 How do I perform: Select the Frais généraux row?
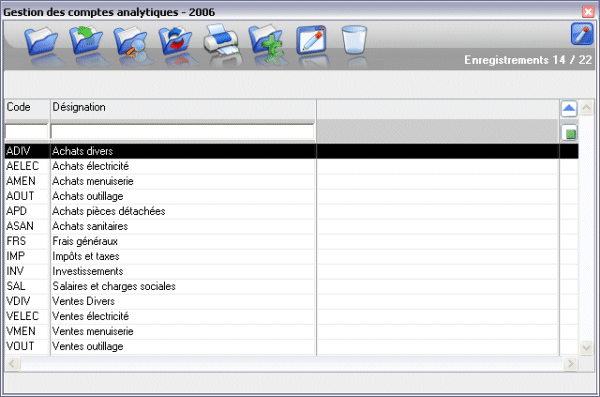pos(291,241)
